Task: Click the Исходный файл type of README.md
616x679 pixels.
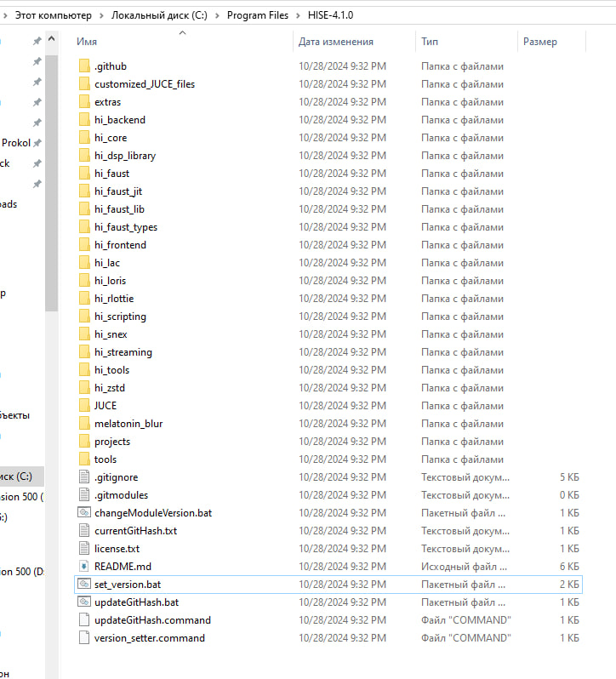Action: click(x=464, y=567)
